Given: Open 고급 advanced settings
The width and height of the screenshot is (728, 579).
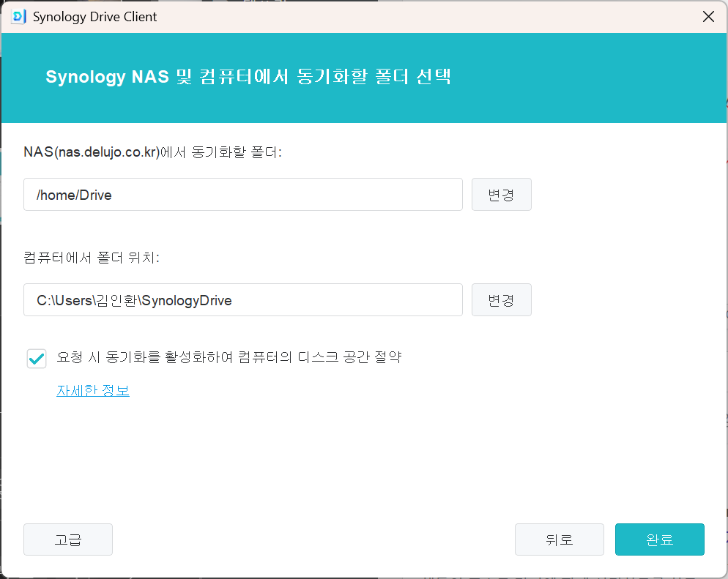Looking at the screenshot, I should coord(68,539).
